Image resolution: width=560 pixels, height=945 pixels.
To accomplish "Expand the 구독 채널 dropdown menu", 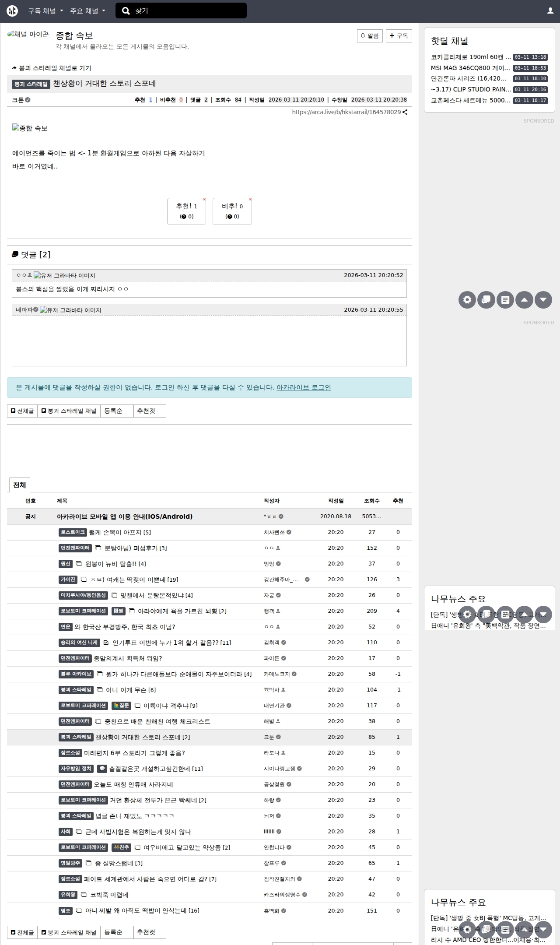I will tap(45, 11).
